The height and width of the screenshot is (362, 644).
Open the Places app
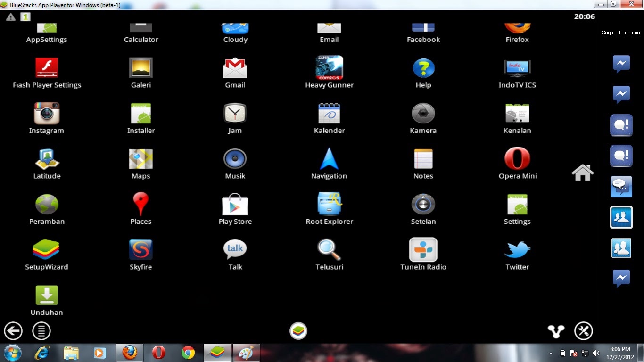[141, 204]
